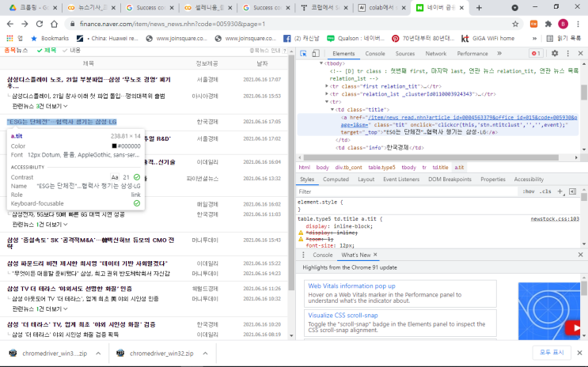Open the drawer three-dot menu

(x=303, y=255)
